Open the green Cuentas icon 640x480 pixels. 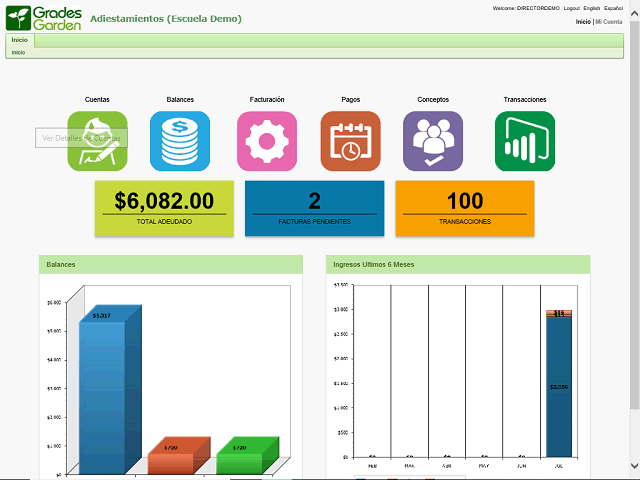(x=97, y=141)
